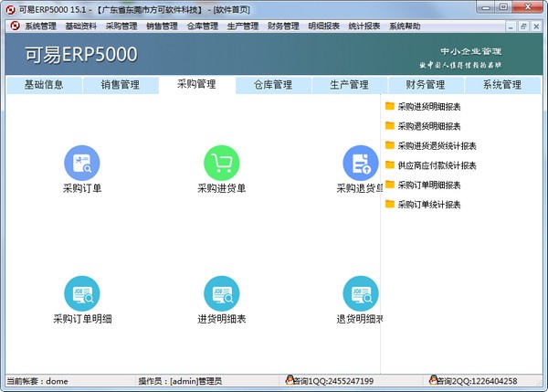548x392 pixels.
Task: Open the 系统帮助 menu
Action: tap(405, 26)
